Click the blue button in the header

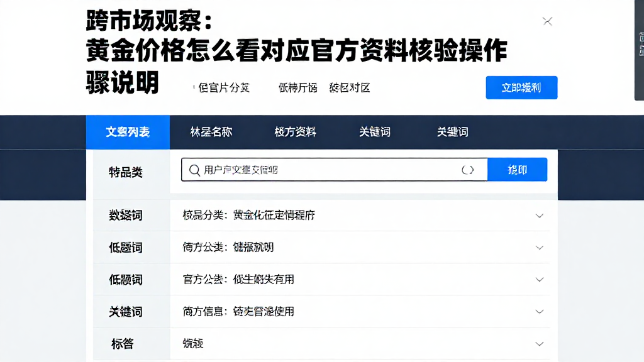[521, 87]
